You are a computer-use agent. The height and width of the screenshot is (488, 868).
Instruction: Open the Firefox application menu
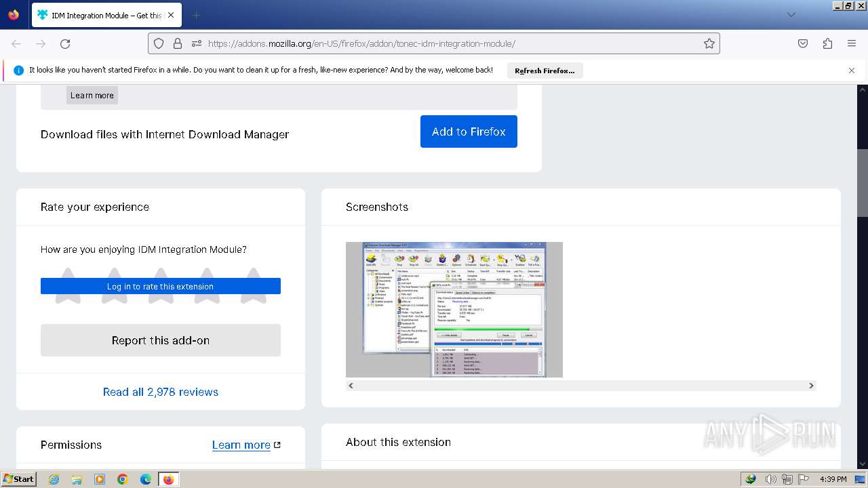[x=852, y=43]
